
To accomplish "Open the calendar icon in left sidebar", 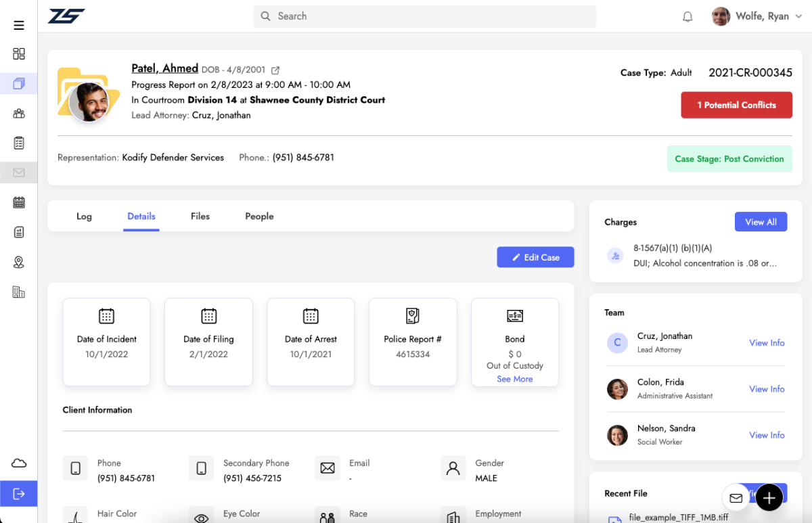I will 19,202.
